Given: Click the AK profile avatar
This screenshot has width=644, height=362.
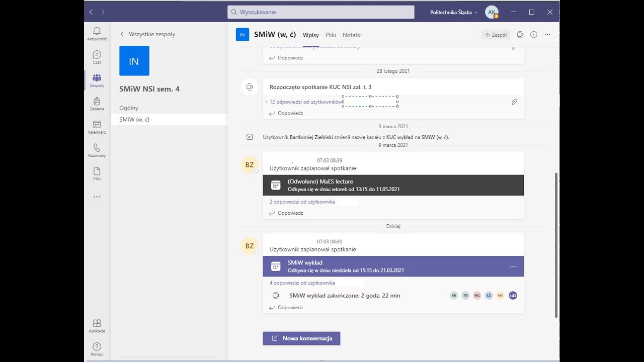Looking at the screenshot, I should [x=492, y=12].
